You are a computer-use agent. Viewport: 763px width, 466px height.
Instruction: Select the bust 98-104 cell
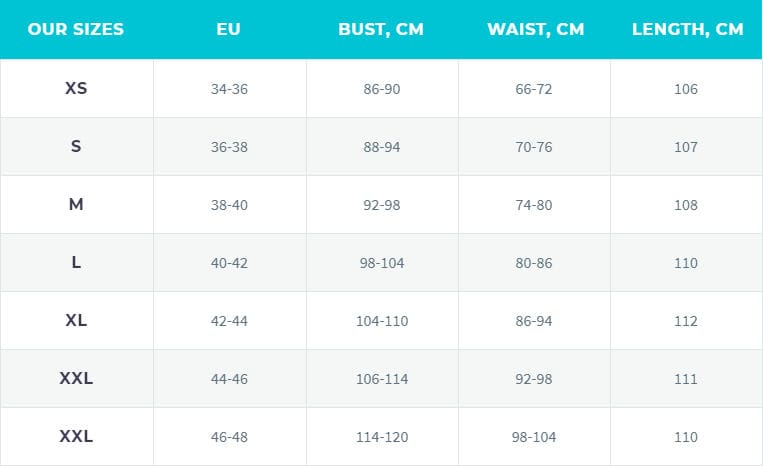coord(382,263)
